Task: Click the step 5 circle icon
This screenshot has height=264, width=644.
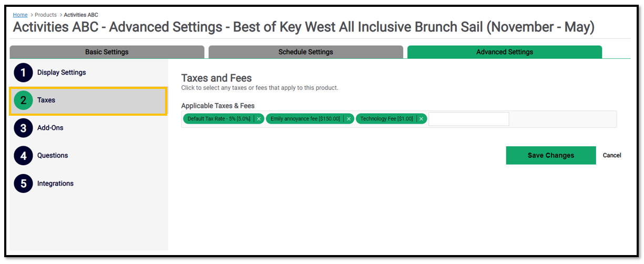Action: click(23, 184)
